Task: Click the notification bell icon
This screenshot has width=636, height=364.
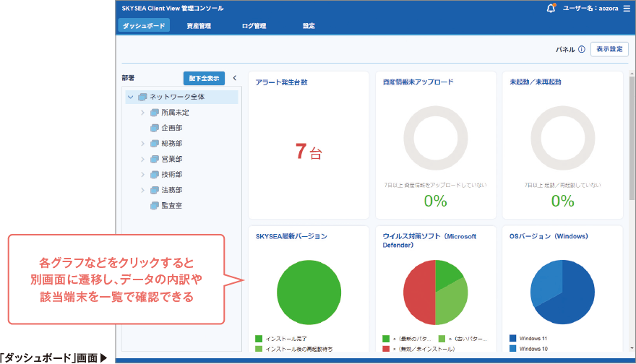Action: (x=551, y=9)
